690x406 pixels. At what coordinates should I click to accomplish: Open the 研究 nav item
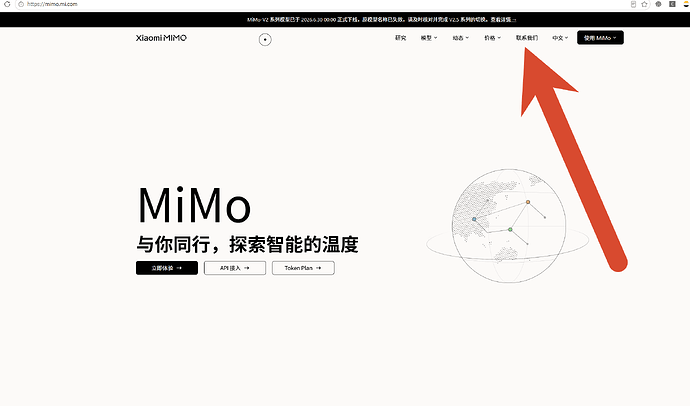pos(400,38)
